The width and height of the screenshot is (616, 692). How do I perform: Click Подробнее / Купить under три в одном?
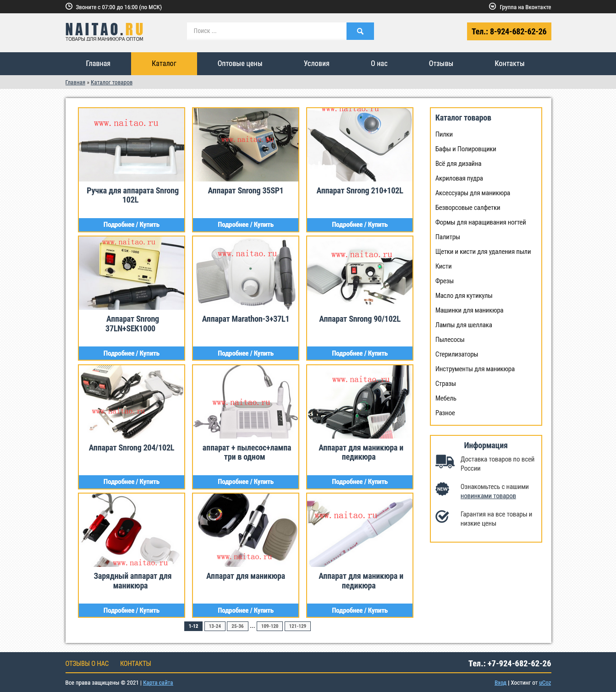[x=246, y=482]
